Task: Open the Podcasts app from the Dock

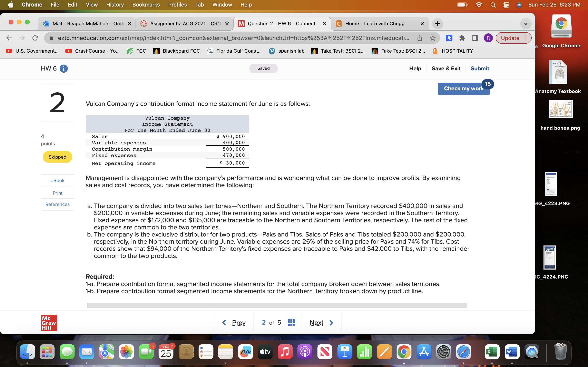Action: coord(305,351)
